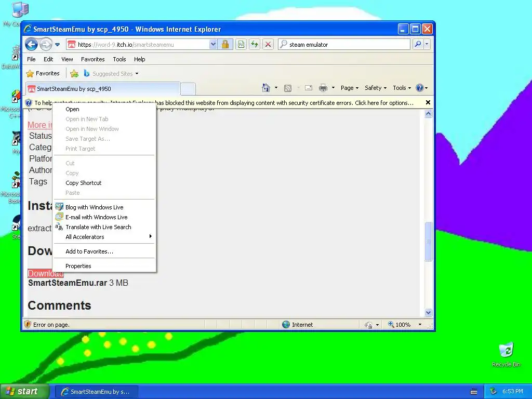The image size is (532, 399).
Task: Click the security lock icon
Action: (225, 45)
